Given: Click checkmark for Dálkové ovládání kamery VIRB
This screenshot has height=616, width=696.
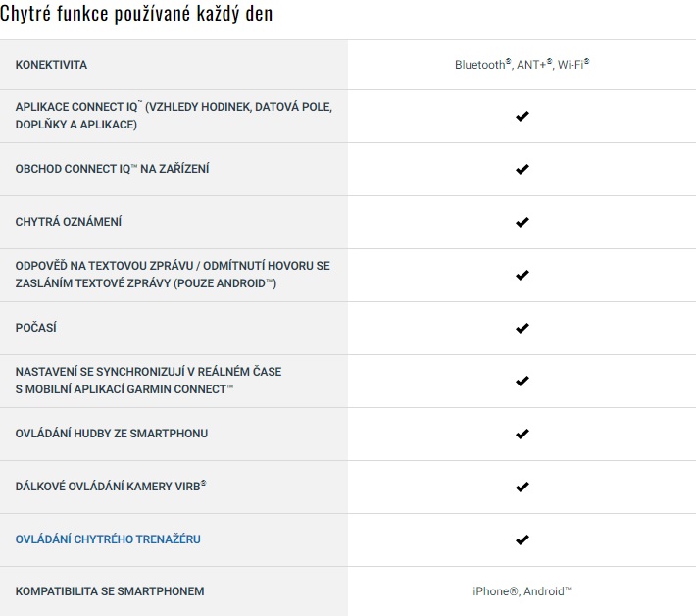Looking at the screenshot, I should click(522, 487).
